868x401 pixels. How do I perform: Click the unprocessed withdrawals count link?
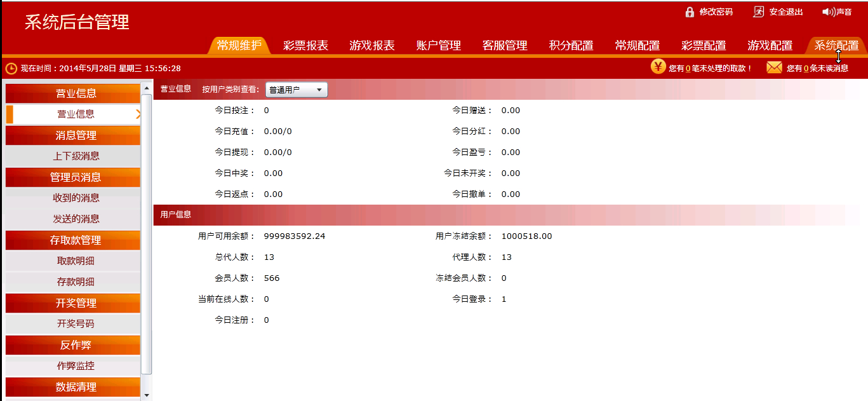tap(688, 69)
